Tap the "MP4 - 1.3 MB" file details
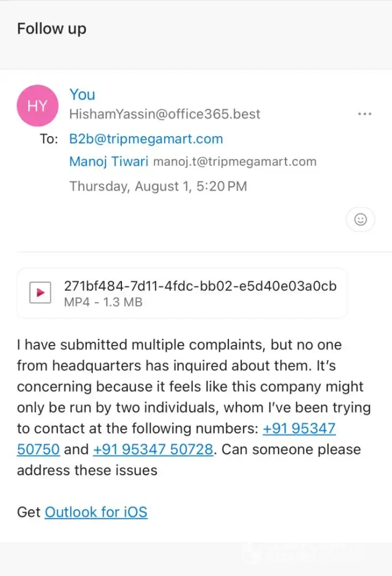The image size is (392, 576). click(x=103, y=302)
